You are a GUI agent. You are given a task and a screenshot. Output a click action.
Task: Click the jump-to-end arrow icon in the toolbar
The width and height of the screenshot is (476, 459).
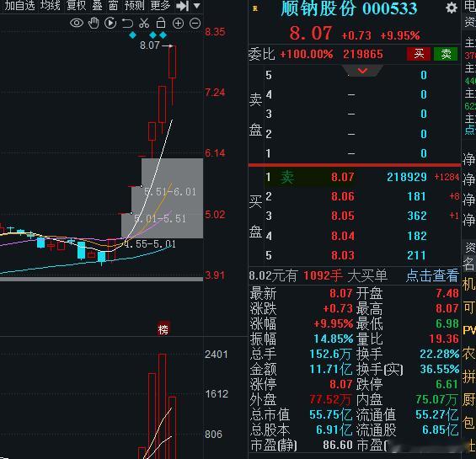[183, 6]
